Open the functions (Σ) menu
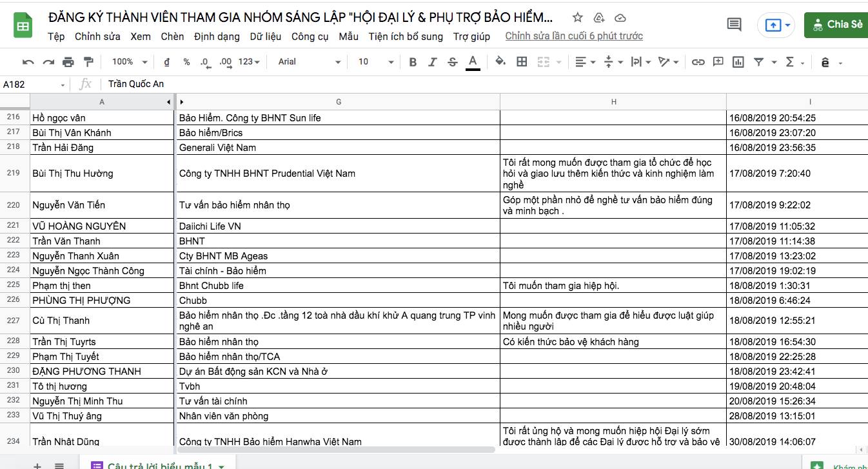This screenshot has height=469, width=868. [x=790, y=62]
